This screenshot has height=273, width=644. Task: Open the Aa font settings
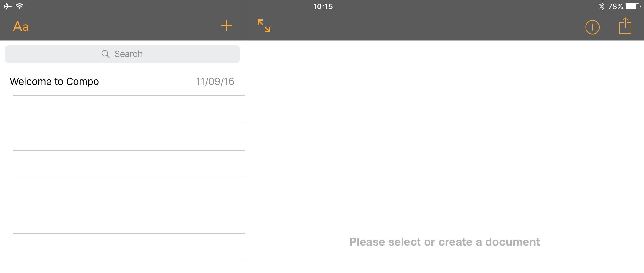pyautogui.click(x=21, y=27)
